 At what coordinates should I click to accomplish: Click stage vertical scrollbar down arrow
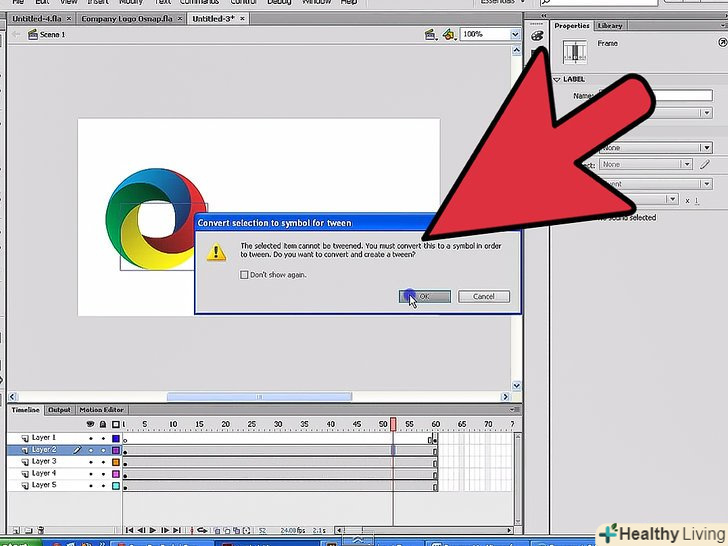[516, 386]
